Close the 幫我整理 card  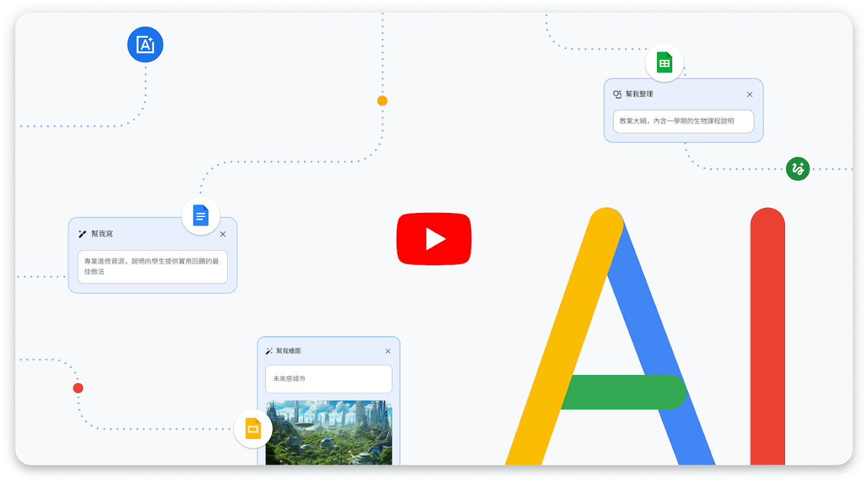pos(750,95)
